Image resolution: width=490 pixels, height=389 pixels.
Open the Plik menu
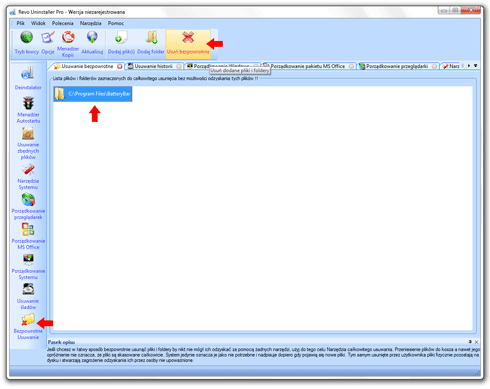tap(21, 23)
